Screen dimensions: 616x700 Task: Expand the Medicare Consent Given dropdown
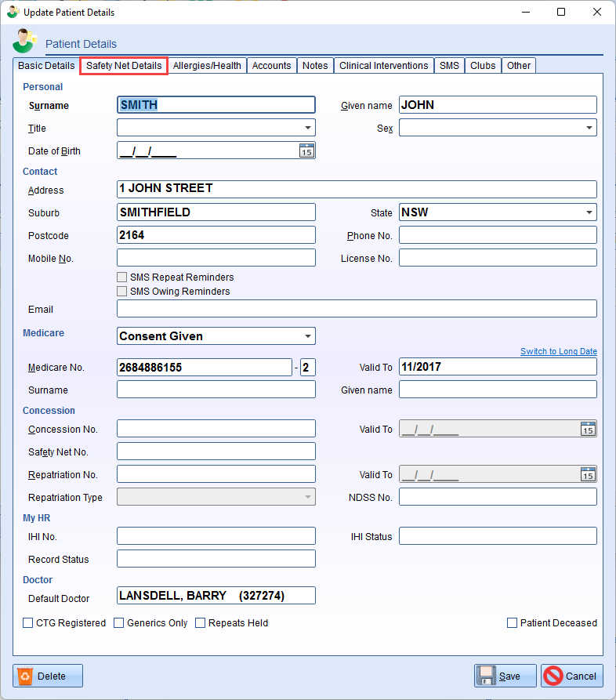pos(306,336)
